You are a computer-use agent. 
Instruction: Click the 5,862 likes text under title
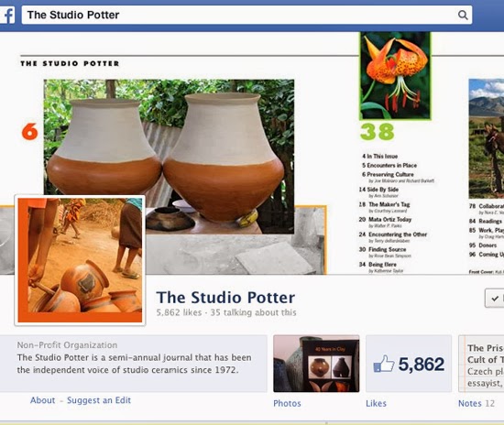pos(179,312)
